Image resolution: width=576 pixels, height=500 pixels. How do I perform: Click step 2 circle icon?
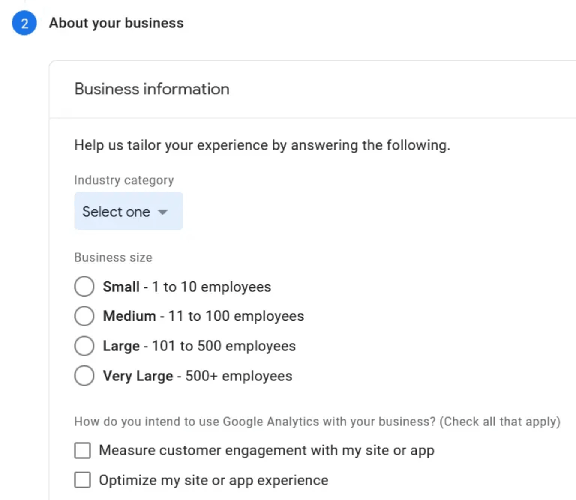[x=24, y=23]
